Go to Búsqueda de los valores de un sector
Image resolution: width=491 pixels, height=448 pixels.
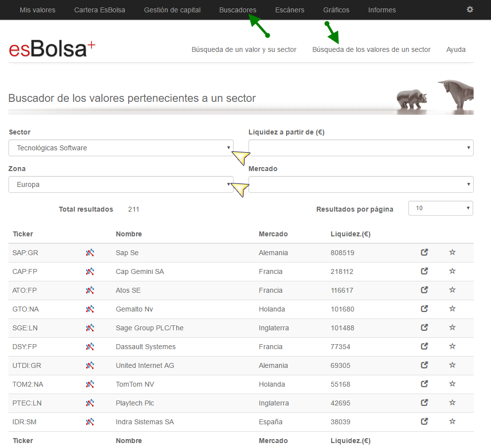pos(371,49)
